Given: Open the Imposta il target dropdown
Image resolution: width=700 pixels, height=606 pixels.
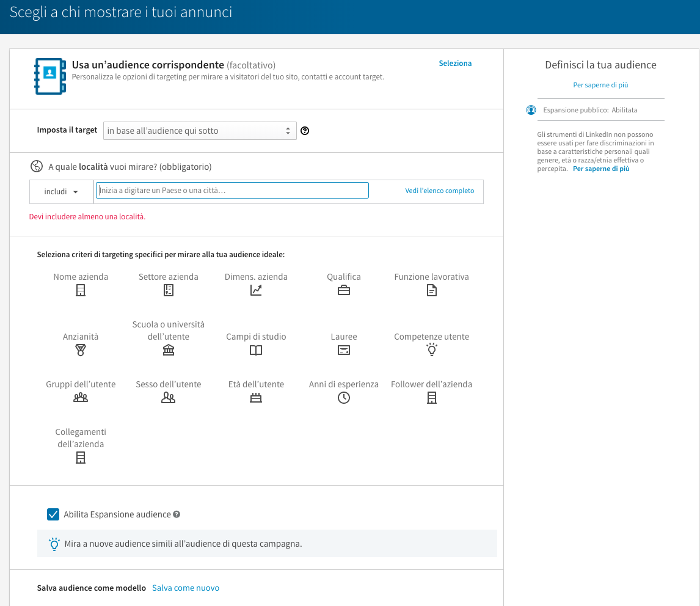Looking at the screenshot, I should (x=200, y=131).
